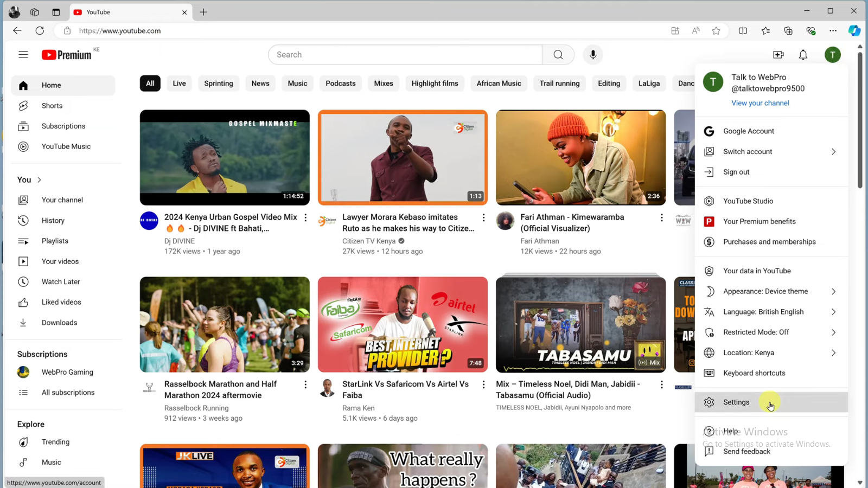
Task: Add page to favorites star icon
Action: 716,31
